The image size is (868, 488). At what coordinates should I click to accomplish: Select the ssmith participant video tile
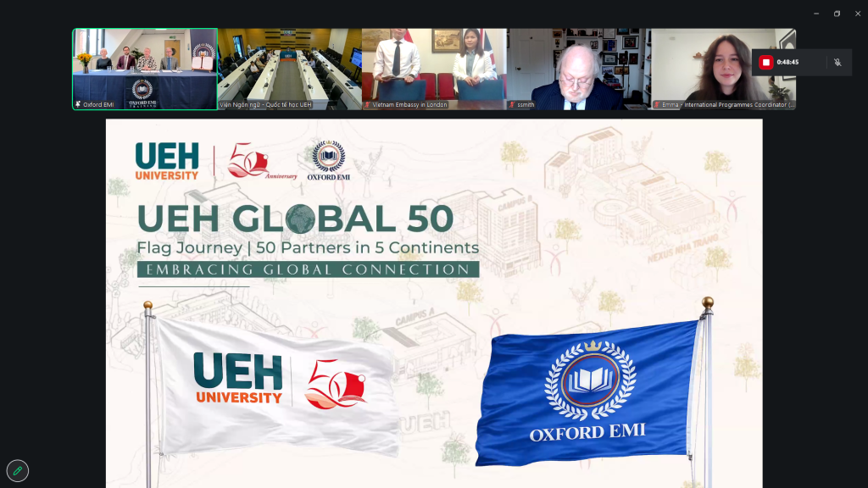(x=579, y=66)
